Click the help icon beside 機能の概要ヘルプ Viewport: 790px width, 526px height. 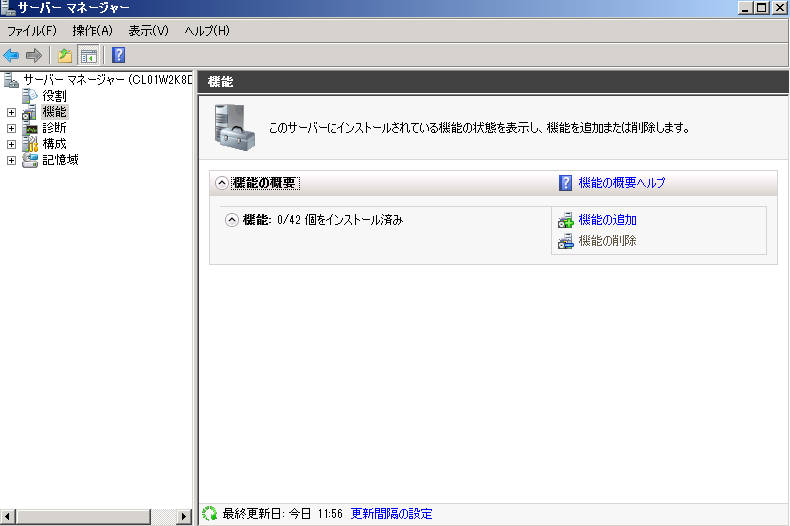coord(565,183)
